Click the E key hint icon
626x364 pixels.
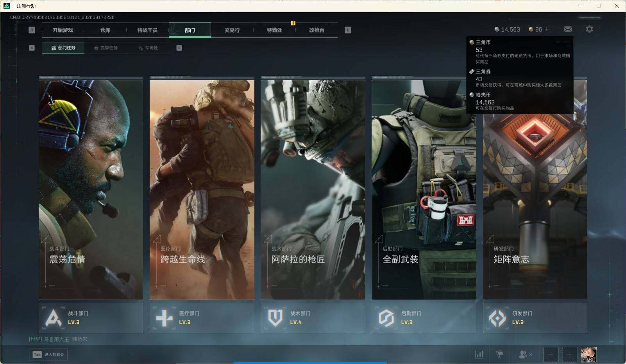coord(348,30)
